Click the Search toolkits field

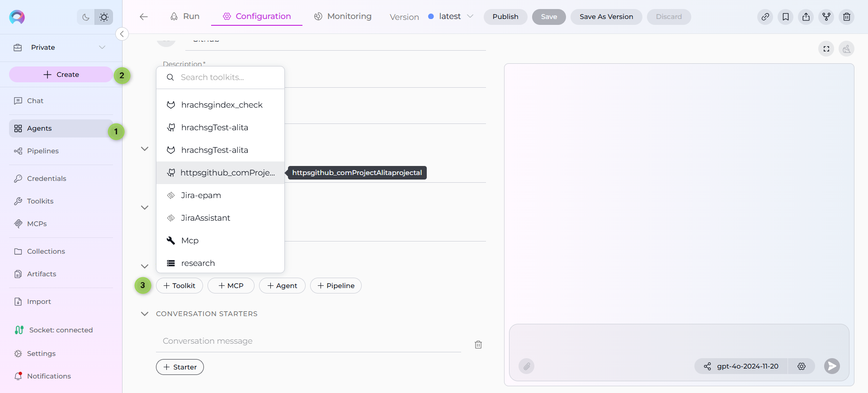click(x=226, y=77)
